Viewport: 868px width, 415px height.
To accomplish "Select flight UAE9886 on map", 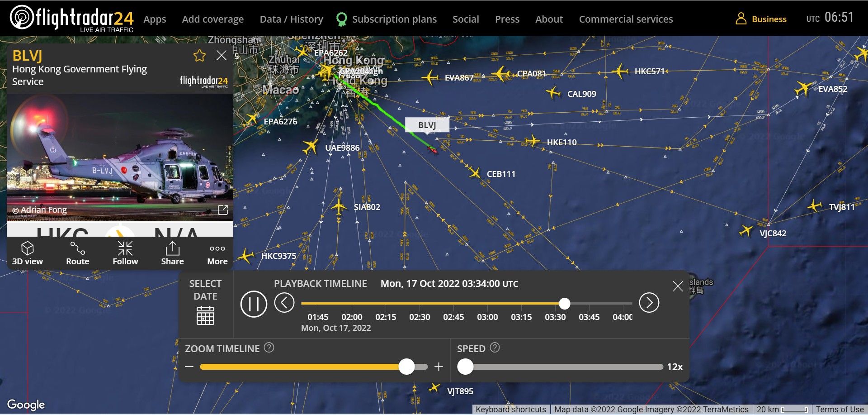I will click(x=311, y=146).
